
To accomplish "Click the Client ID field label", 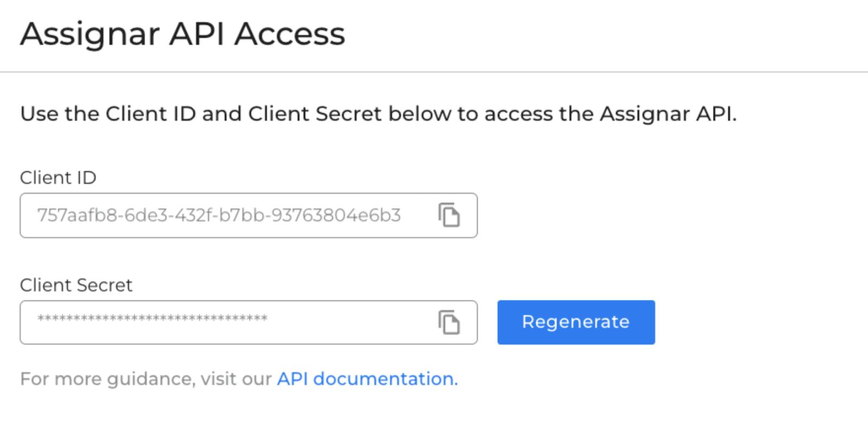I will (x=58, y=177).
